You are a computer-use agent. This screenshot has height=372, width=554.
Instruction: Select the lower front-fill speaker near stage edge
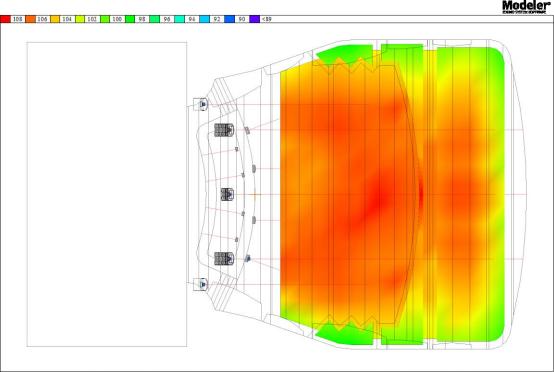(248, 259)
